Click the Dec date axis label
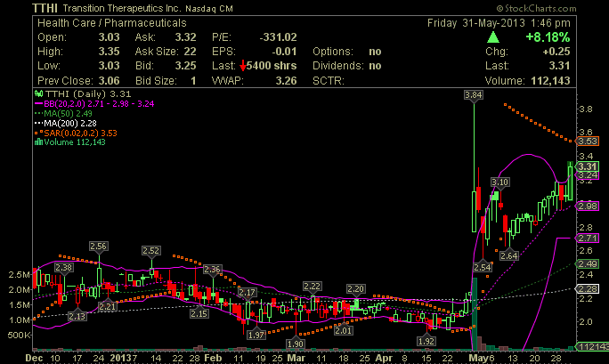The height and width of the screenshot is (364, 609). point(34,358)
